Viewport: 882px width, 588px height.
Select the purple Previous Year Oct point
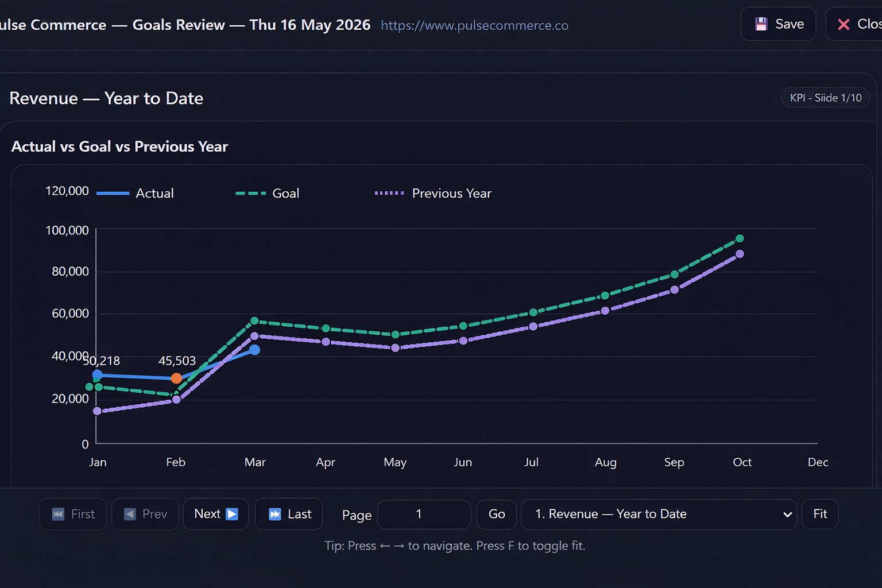pyautogui.click(x=740, y=254)
